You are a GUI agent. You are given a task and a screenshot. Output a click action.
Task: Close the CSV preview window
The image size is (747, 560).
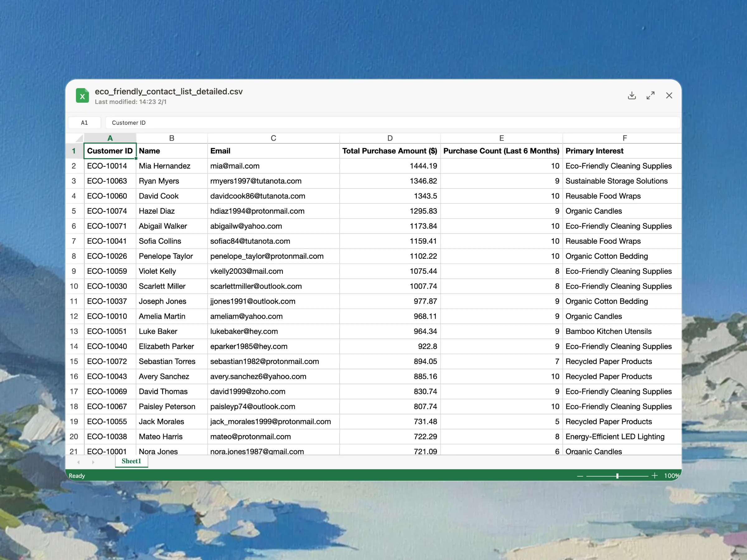(669, 96)
